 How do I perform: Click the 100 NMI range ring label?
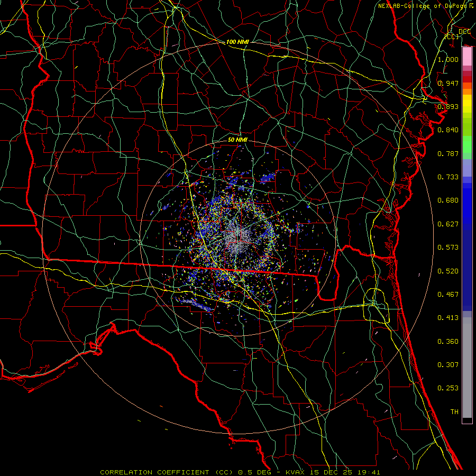[x=237, y=42]
